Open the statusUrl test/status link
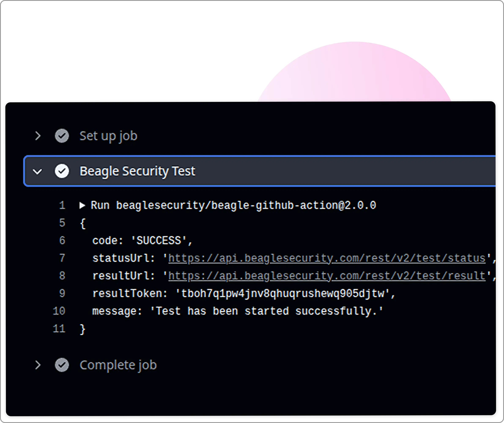The image size is (504, 423). [327, 258]
